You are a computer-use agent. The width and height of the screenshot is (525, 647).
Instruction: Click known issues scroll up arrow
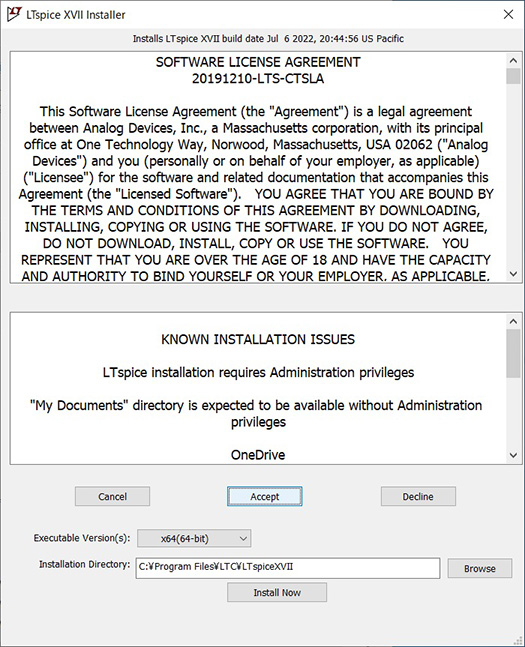(513, 321)
